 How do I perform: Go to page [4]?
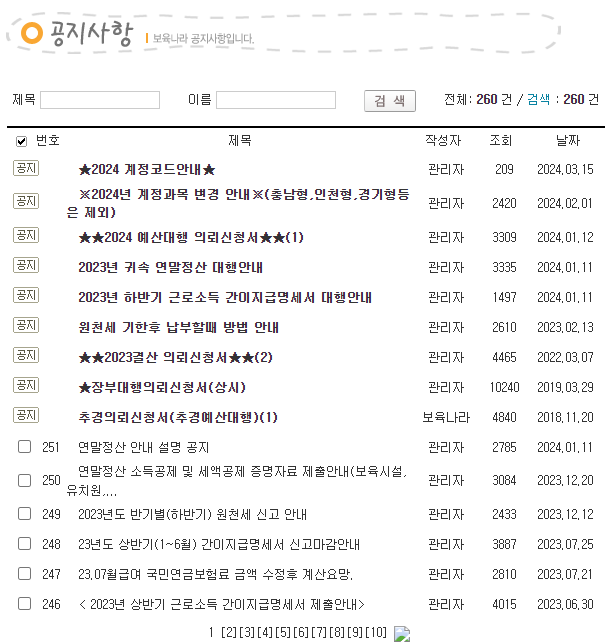click(x=265, y=632)
